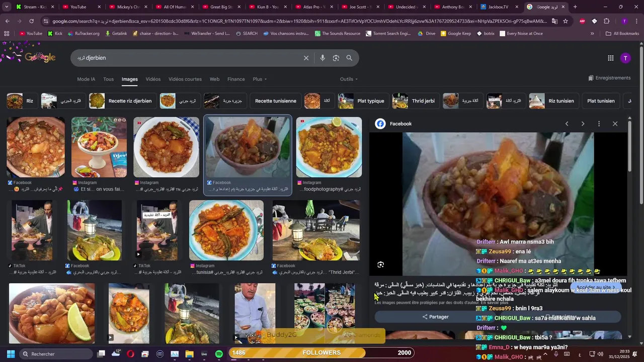This screenshot has height=362, width=644.
Task: Open the Finance tab
Action: 236,79
